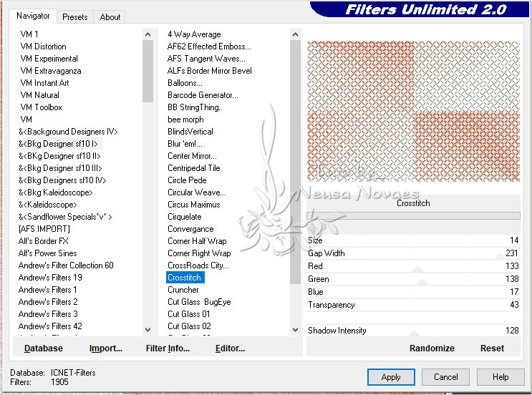Select the highlighted Crosstitch filter
The image size is (532, 395).
tap(185, 278)
